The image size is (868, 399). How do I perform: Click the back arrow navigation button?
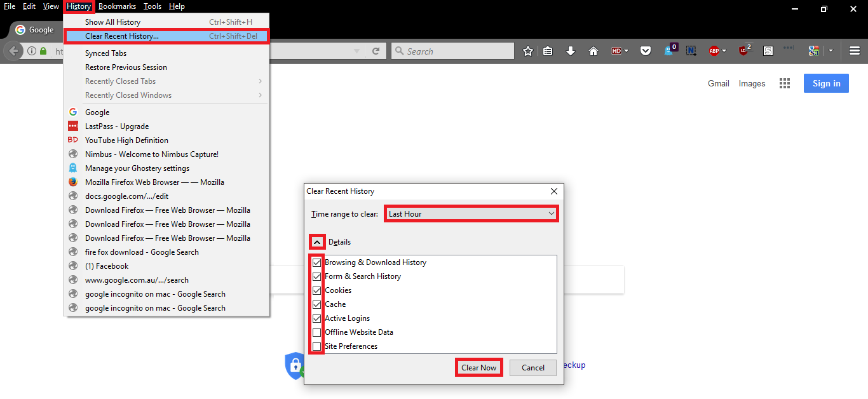[13, 51]
